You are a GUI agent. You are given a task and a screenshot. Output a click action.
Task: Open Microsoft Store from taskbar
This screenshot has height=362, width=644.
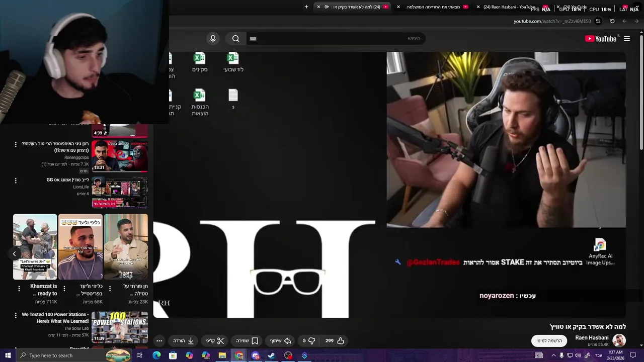point(173,355)
